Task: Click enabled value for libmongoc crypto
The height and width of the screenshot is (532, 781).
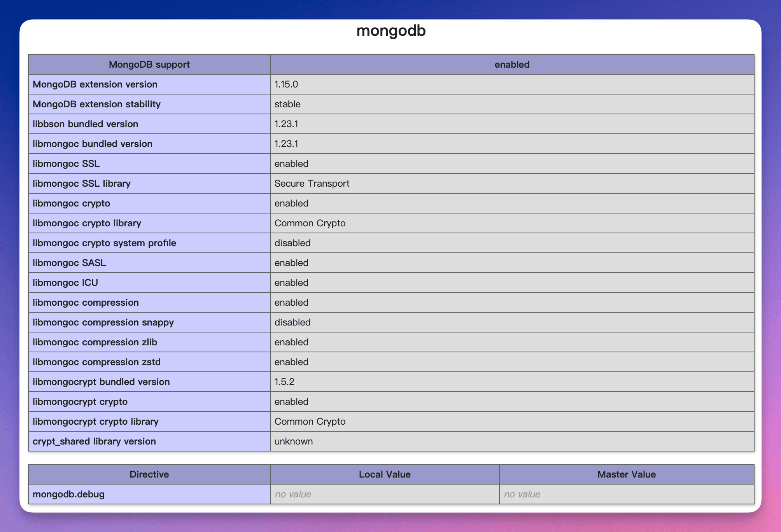Action: point(291,203)
